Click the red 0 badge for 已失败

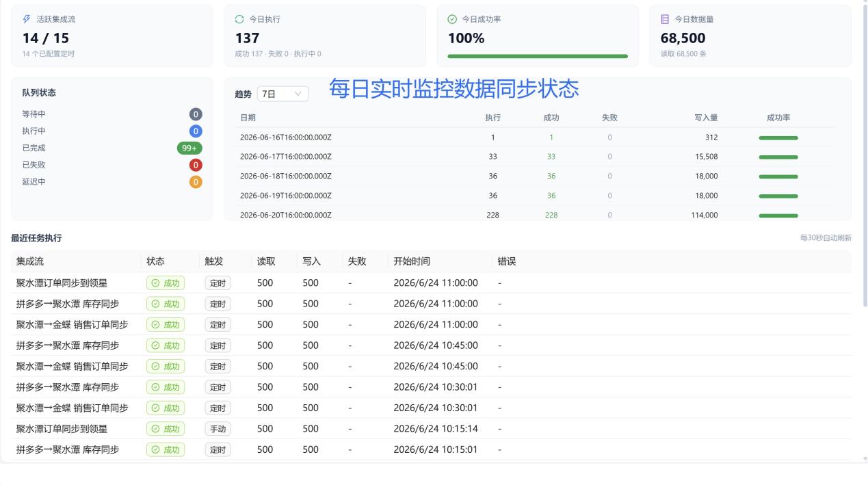pyautogui.click(x=196, y=165)
